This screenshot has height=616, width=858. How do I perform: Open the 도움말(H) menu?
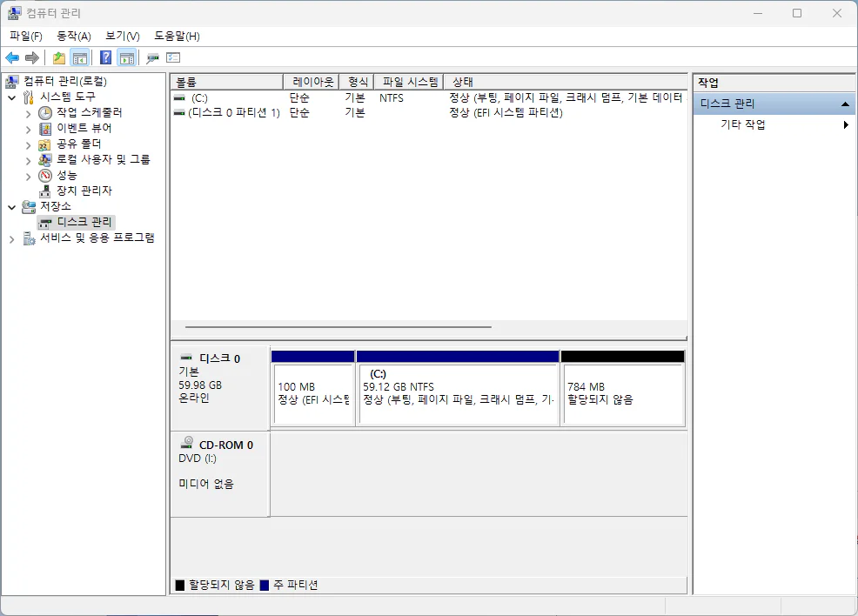click(177, 36)
